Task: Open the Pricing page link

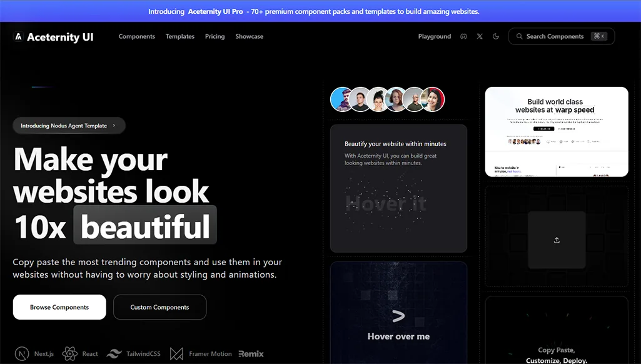Action: click(215, 36)
